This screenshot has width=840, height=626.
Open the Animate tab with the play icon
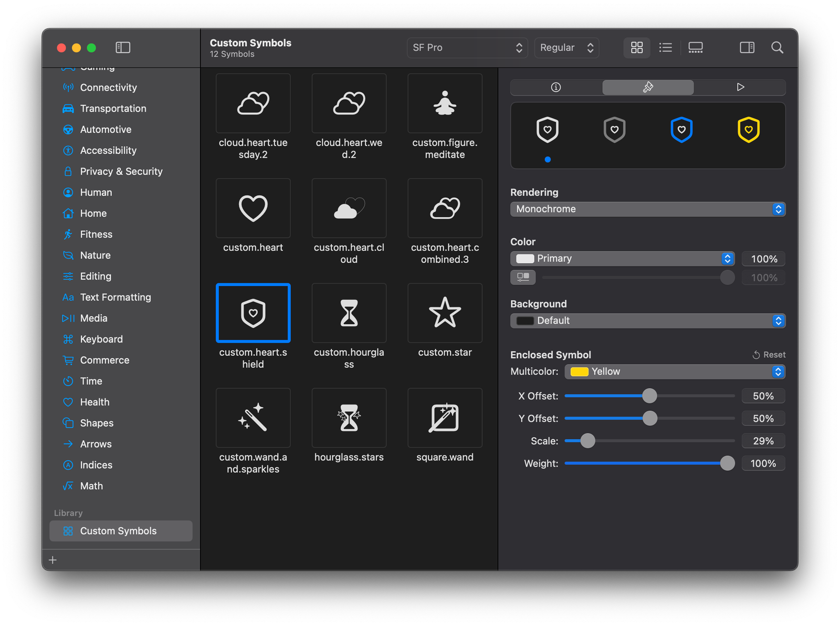point(740,87)
